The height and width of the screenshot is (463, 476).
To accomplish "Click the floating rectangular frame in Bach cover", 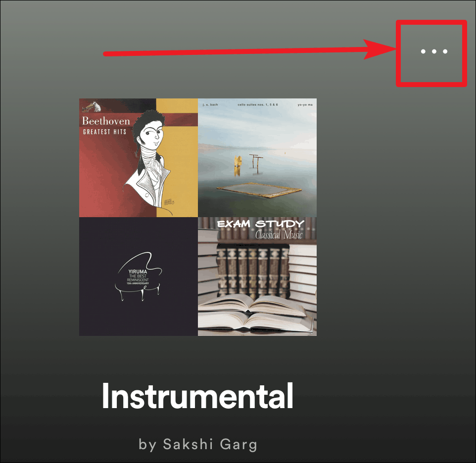I will point(259,190).
